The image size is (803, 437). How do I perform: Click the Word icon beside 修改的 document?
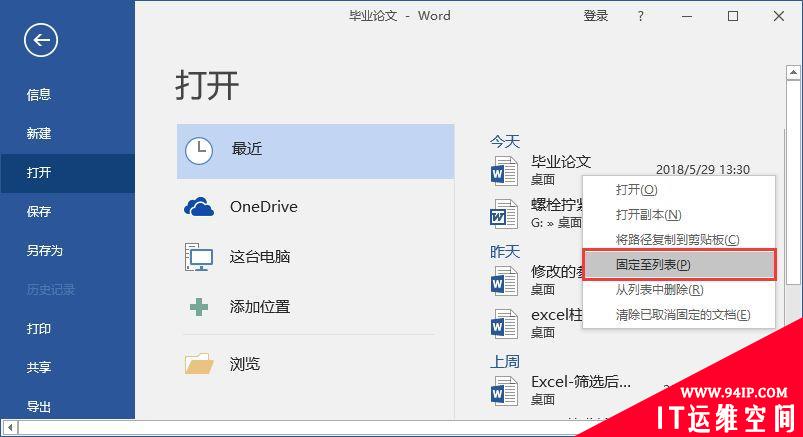[x=504, y=280]
